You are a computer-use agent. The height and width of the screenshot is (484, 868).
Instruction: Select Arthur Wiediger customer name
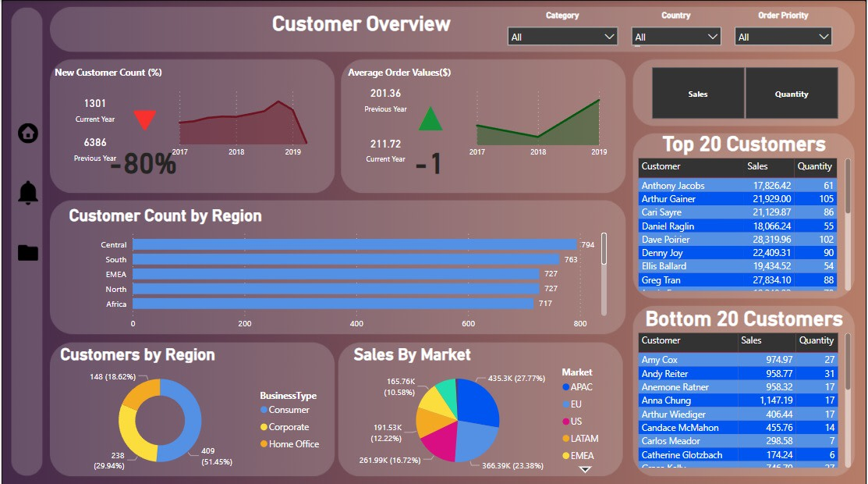coord(673,415)
